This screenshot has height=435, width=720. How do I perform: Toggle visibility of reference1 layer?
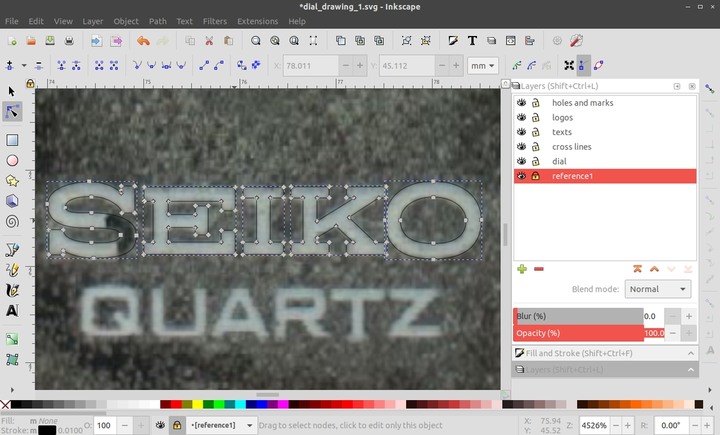[x=521, y=176]
